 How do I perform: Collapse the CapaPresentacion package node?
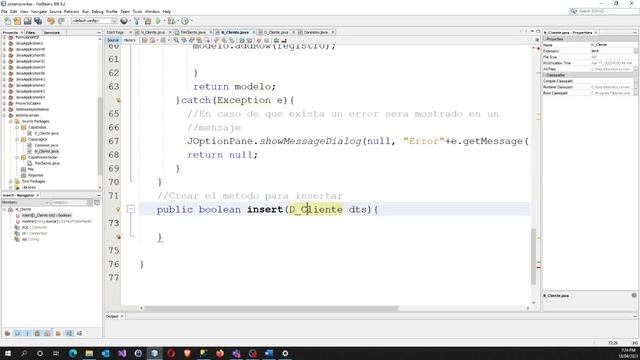click(17, 157)
